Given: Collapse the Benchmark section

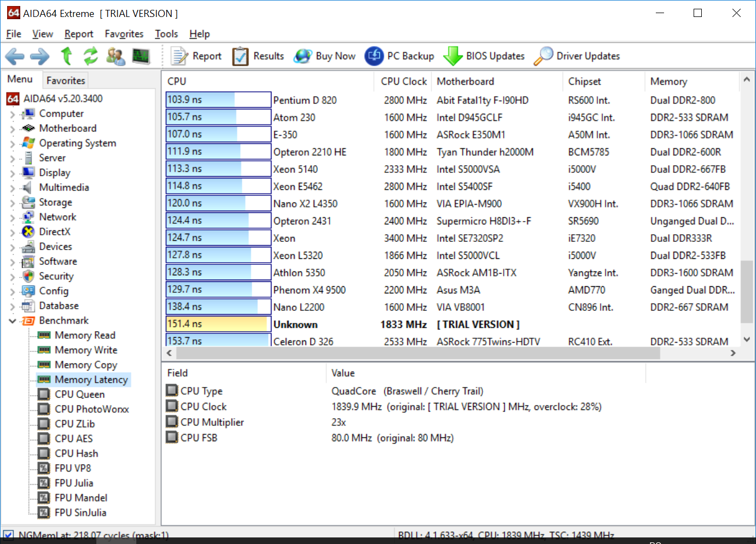Looking at the screenshot, I should click(x=12, y=320).
